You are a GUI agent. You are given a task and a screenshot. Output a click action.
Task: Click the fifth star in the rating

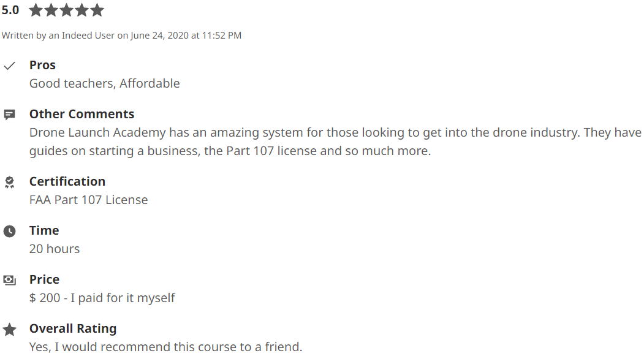(x=97, y=10)
